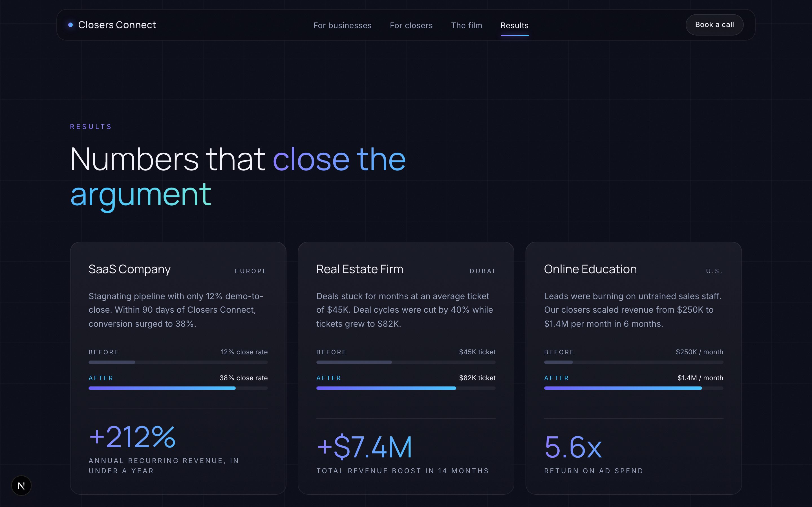812x507 pixels.
Task: Click the SaaS Company card title
Action: pos(129,269)
